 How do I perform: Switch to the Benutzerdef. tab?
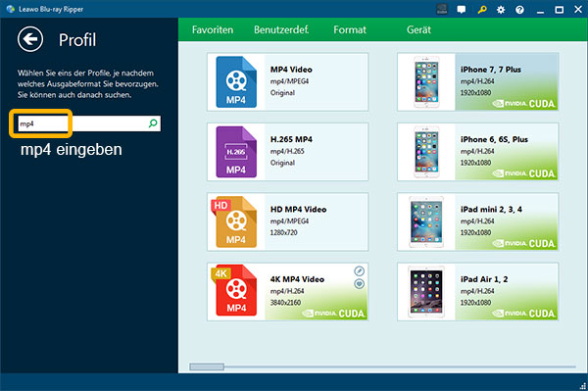[x=281, y=30]
